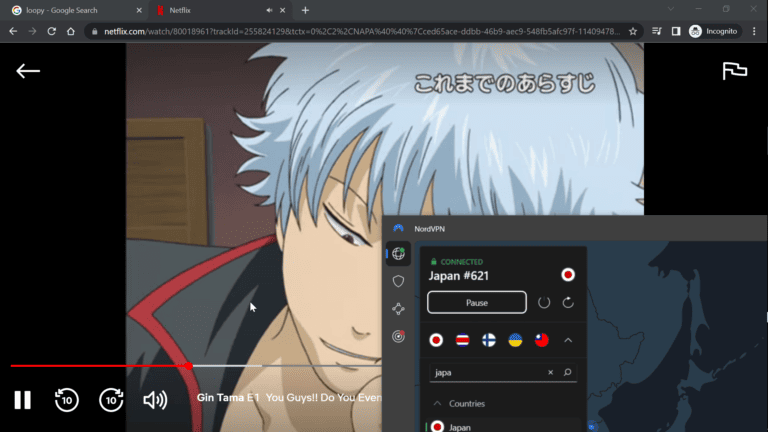Viewport: 768px width, 432px height.
Task: Open the Meshnet icon in NordVPN sidebar
Action: point(398,309)
